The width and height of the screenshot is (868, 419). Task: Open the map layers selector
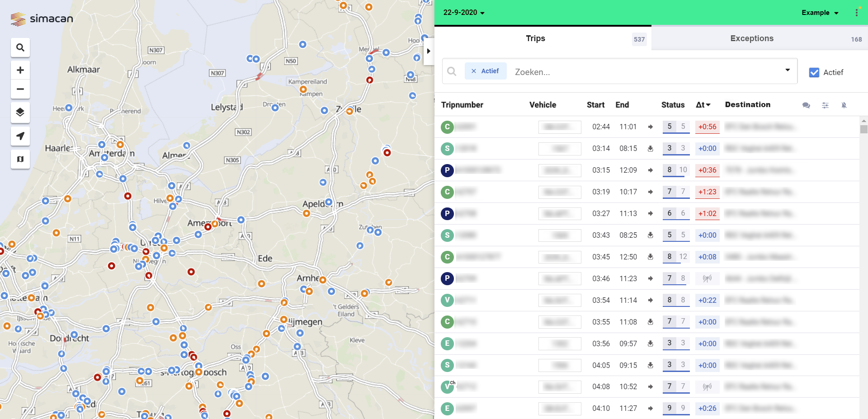coord(20,113)
